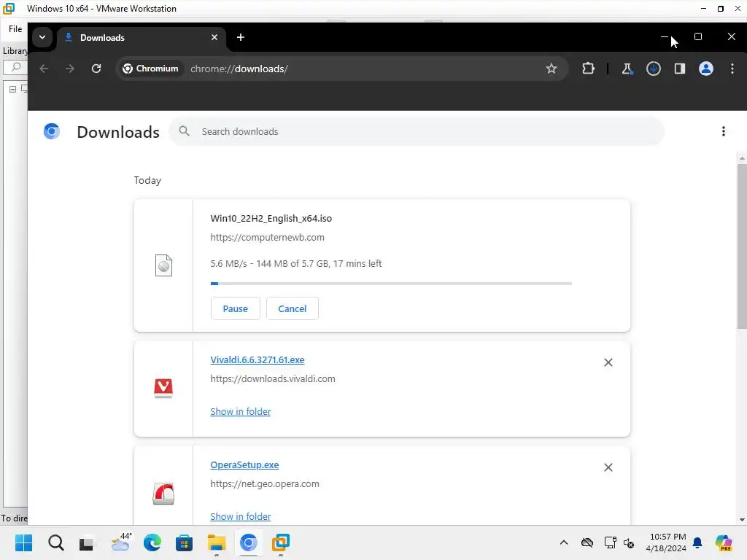Launch Microsoft Edge from taskbar
This screenshot has height=560, width=747.
152,542
